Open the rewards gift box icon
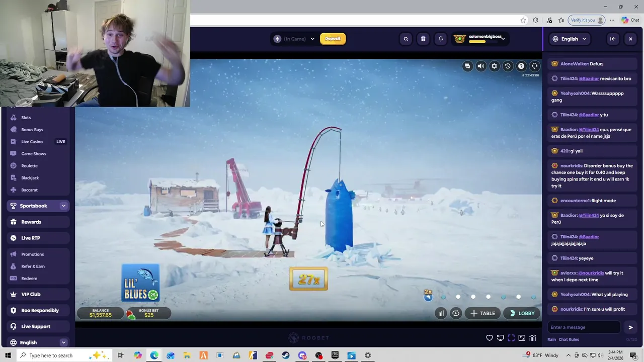This screenshot has height=362, width=644. [x=423, y=39]
